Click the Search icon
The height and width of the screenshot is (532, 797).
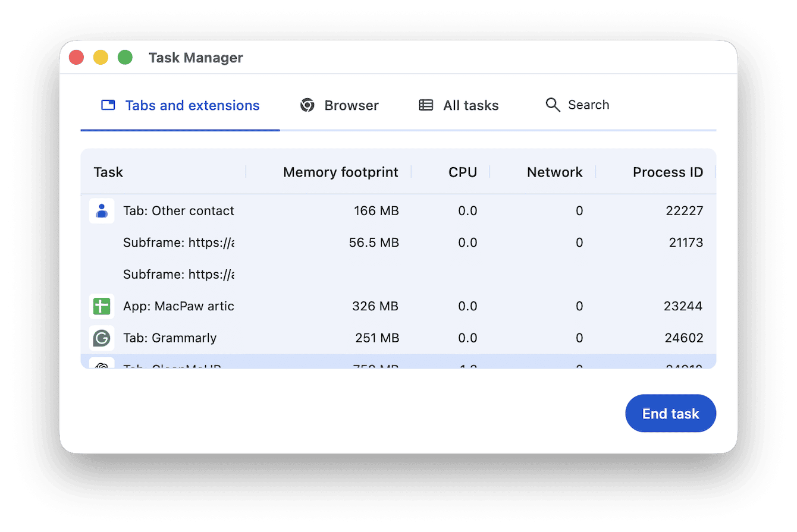pos(553,105)
